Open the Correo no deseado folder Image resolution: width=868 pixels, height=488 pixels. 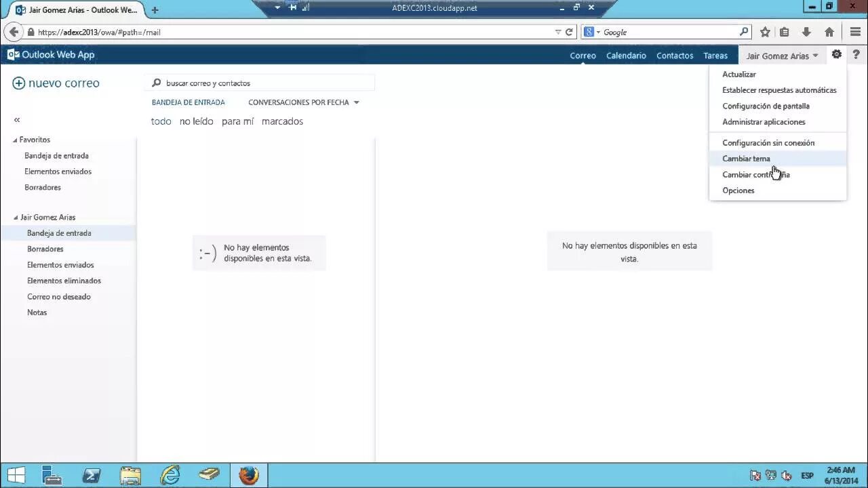[60, 296]
